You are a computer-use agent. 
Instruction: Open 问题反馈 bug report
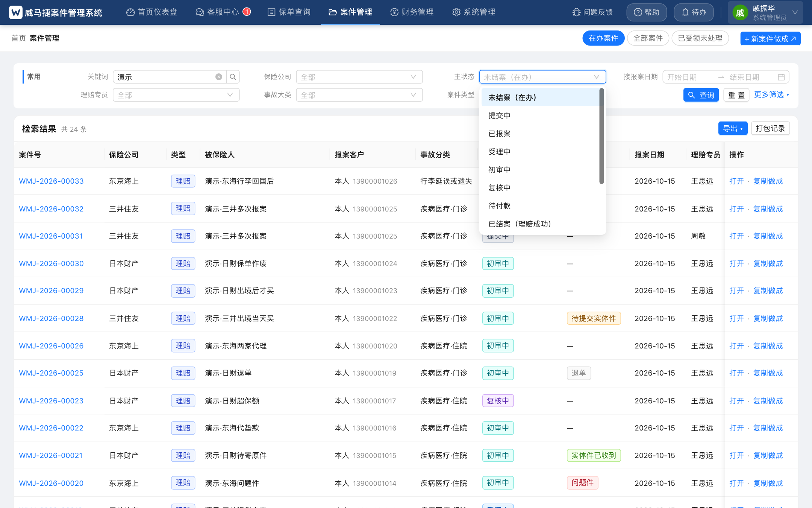tap(592, 12)
